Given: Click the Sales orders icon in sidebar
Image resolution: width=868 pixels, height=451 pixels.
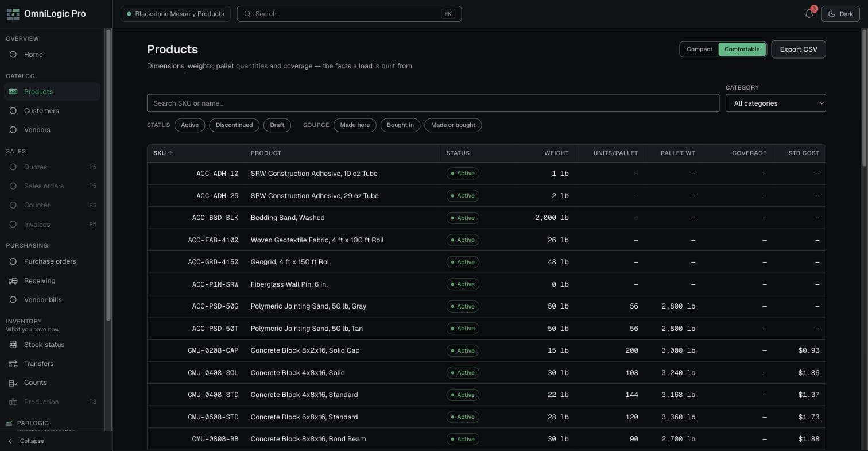Looking at the screenshot, I should tap(13, 186).
